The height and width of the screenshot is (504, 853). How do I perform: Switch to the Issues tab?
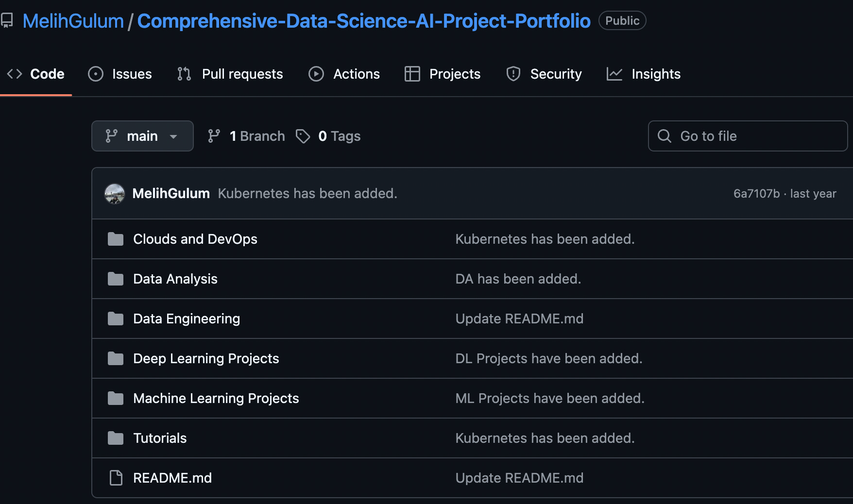pyautogui.click(x=120, y=74)
